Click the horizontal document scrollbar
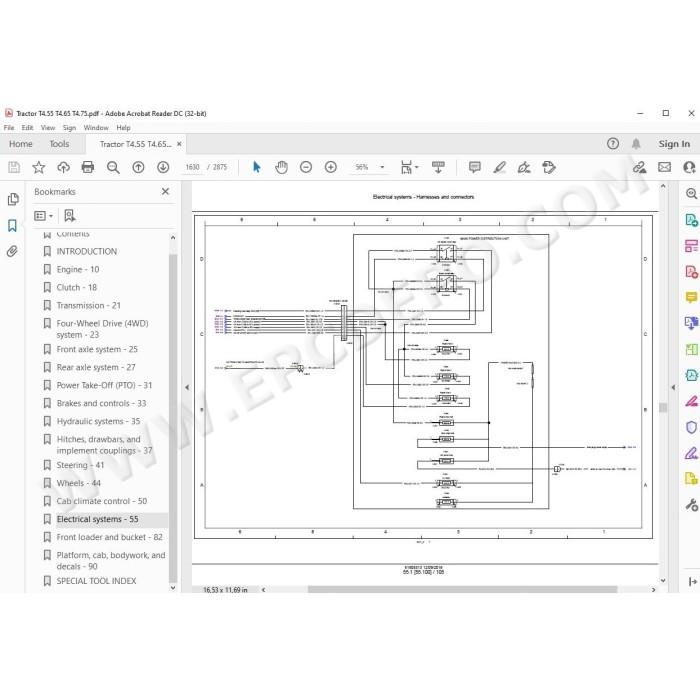This screenshot has width=700, height=700. click(x=462, y=590)
